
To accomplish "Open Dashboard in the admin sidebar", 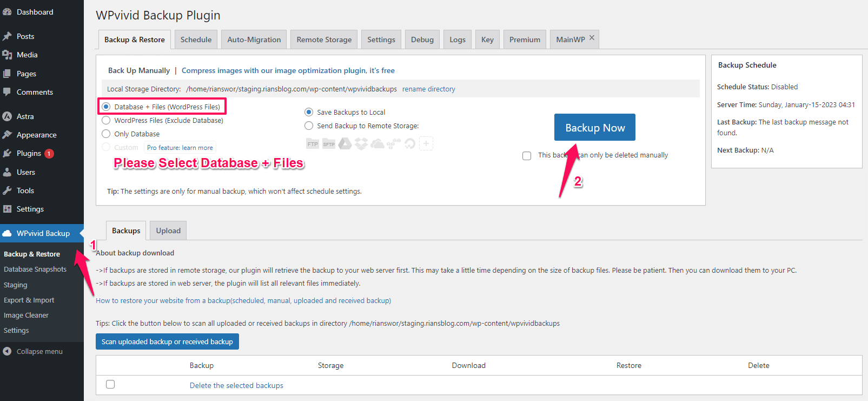I will coord(35,12).
